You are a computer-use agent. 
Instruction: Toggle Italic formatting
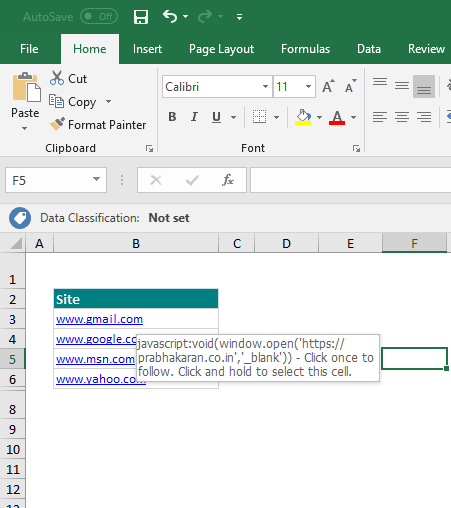pyautogui.click(x=194, y=117)
